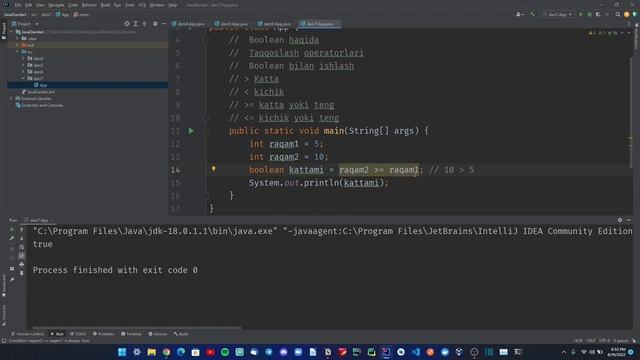The height and width of the screenshot is (360, 640).
Task: Collapse the JavaDarslari root project node
Action: (x=11, y=32)
